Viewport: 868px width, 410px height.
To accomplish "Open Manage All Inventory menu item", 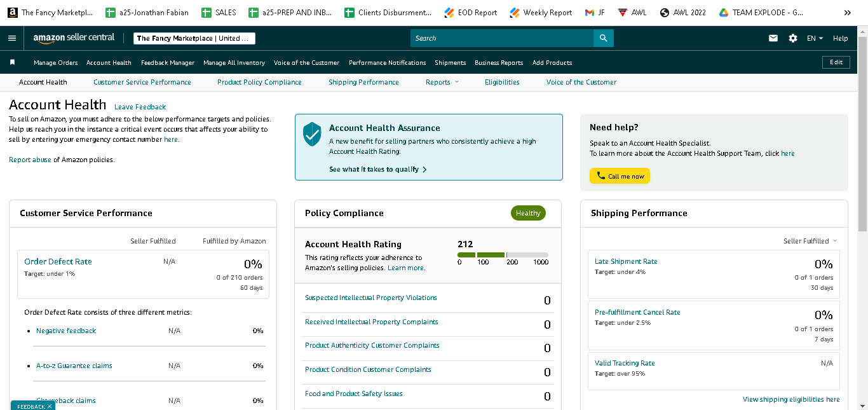I will 234,62.
